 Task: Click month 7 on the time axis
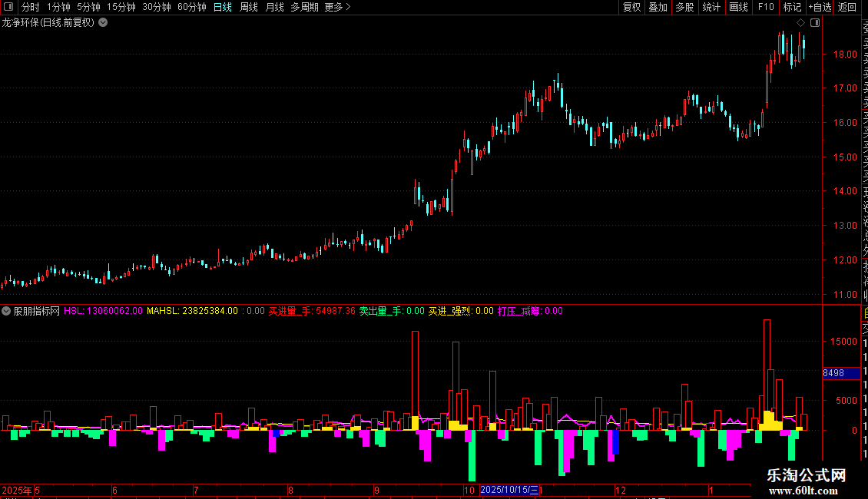click(x=196, y=490)
